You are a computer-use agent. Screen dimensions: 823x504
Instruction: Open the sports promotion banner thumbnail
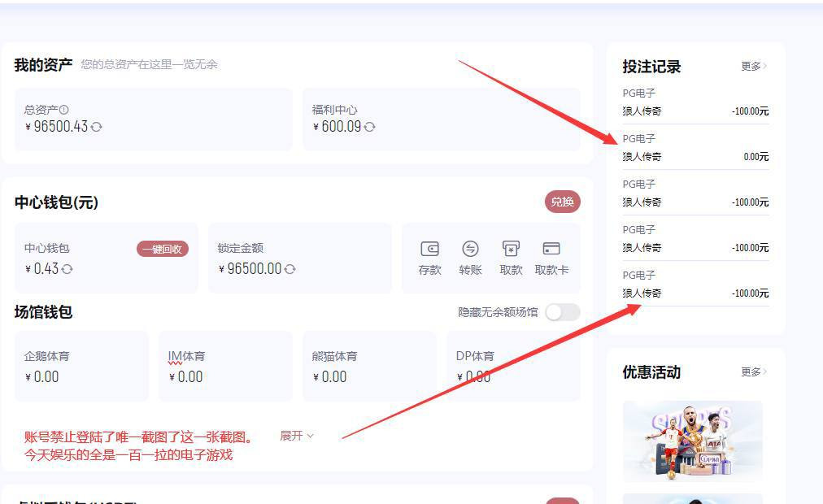692,439
